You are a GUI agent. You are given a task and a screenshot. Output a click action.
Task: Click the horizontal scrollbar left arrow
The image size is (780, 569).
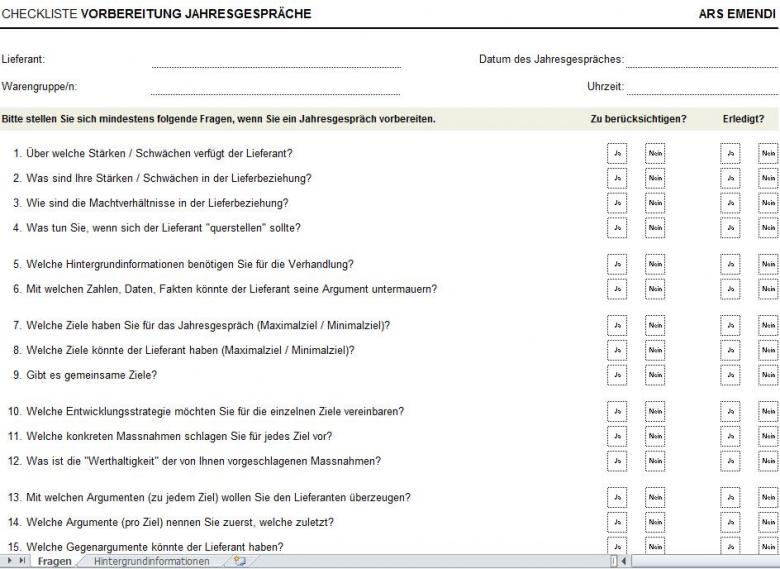[625, 562]
